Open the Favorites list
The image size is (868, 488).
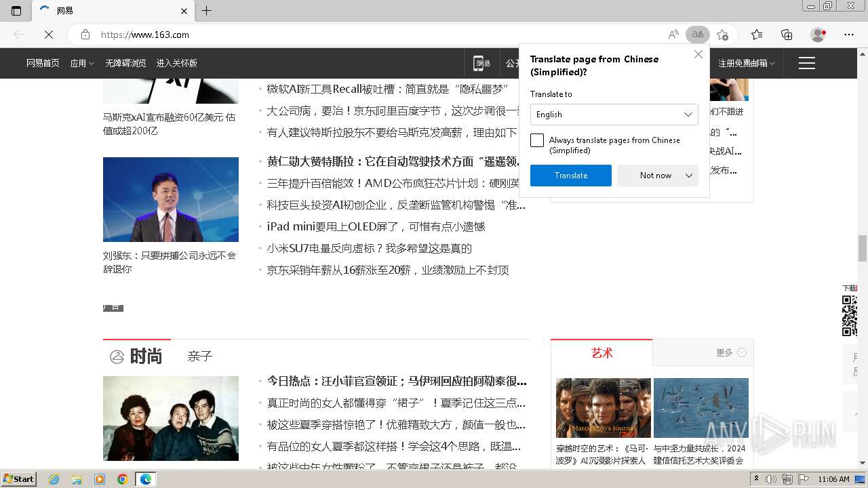(757, 35)
